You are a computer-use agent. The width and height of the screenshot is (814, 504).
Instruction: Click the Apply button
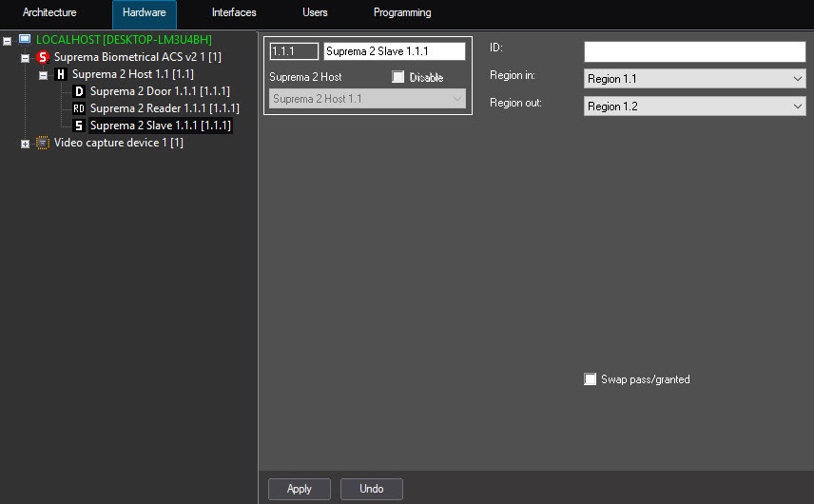click(299, 489)
